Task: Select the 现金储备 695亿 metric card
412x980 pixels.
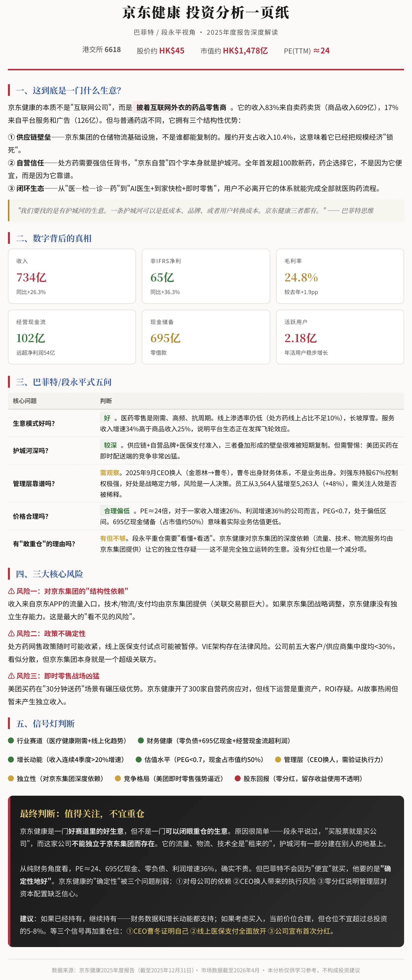Action: 206,337
